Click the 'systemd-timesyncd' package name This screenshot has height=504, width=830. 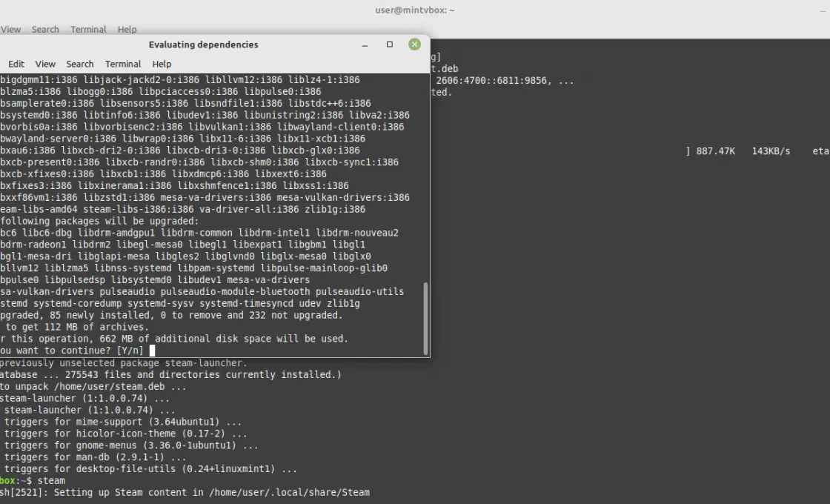pyautogui.click(x=246, y=304)
